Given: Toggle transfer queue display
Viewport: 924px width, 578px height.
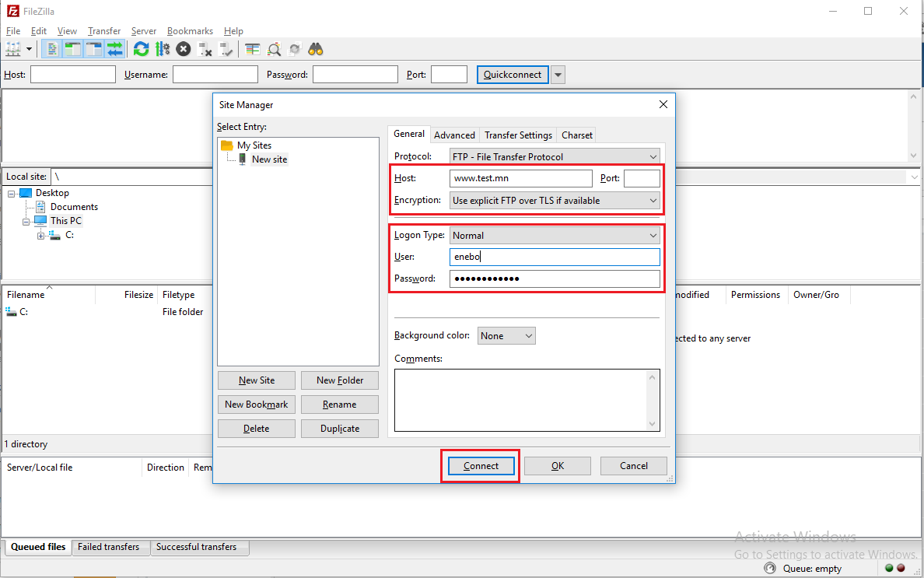Looking at the screenshot, I should click(x=115, y=50).
